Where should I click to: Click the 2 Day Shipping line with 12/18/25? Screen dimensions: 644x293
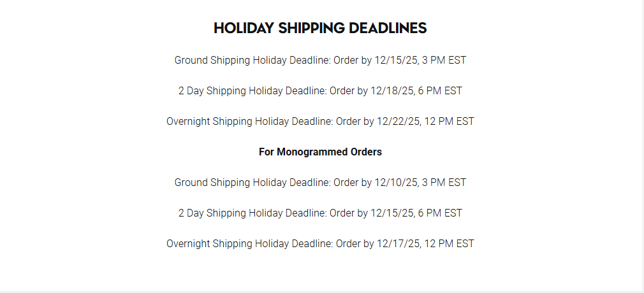pyautogui.click(x=320, y=91)
